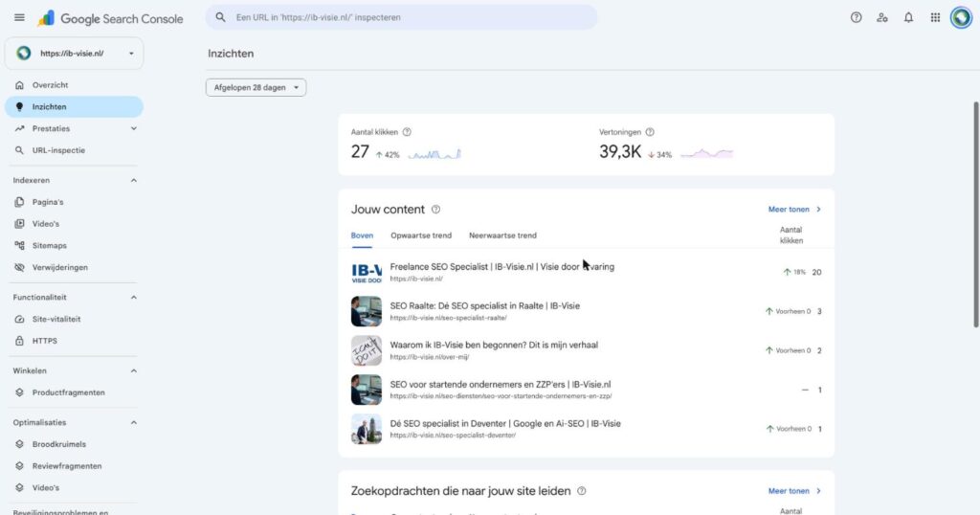
Task: Click the 27 clicks value
Action: click(x=360, y=152)
